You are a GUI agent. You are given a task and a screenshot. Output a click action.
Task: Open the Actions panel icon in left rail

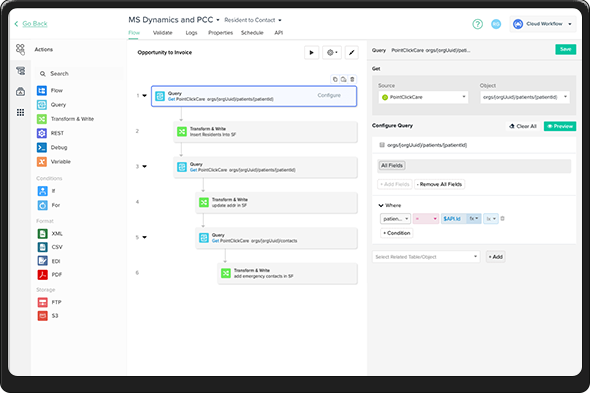point(20,49)
